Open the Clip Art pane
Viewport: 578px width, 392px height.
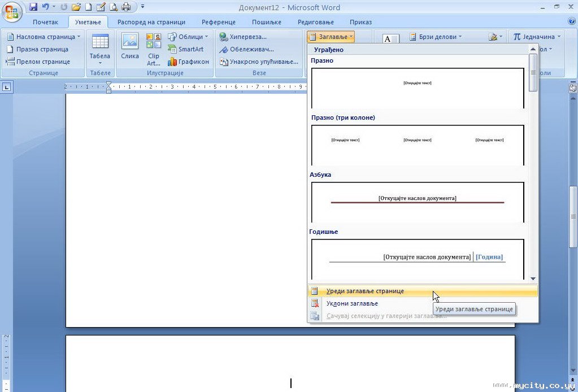point(153,49)
